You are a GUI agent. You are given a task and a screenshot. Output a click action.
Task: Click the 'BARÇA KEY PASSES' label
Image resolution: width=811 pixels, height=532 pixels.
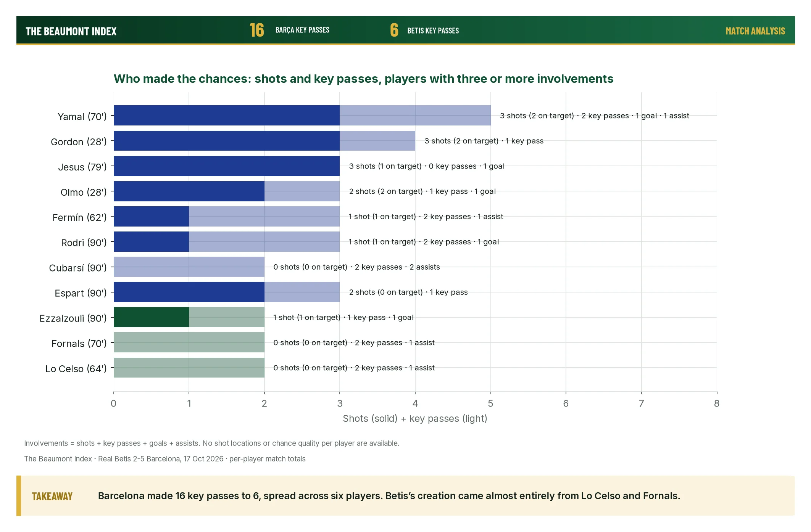(302, 30)
